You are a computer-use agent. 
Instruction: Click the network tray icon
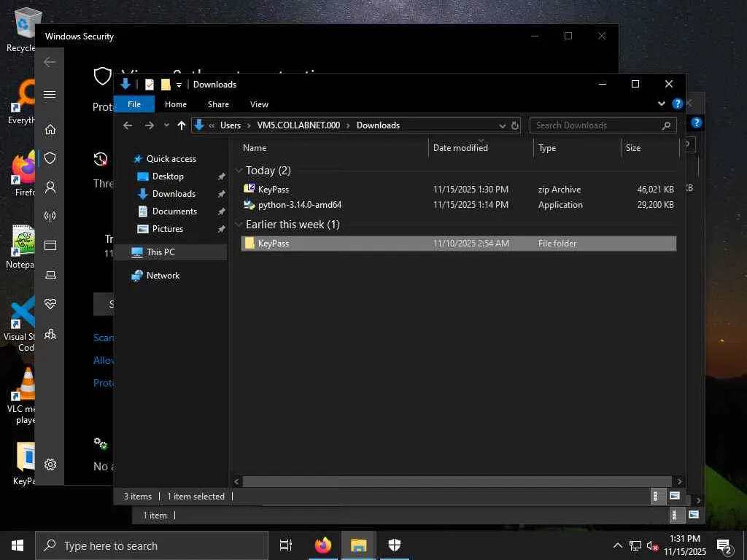635,545
